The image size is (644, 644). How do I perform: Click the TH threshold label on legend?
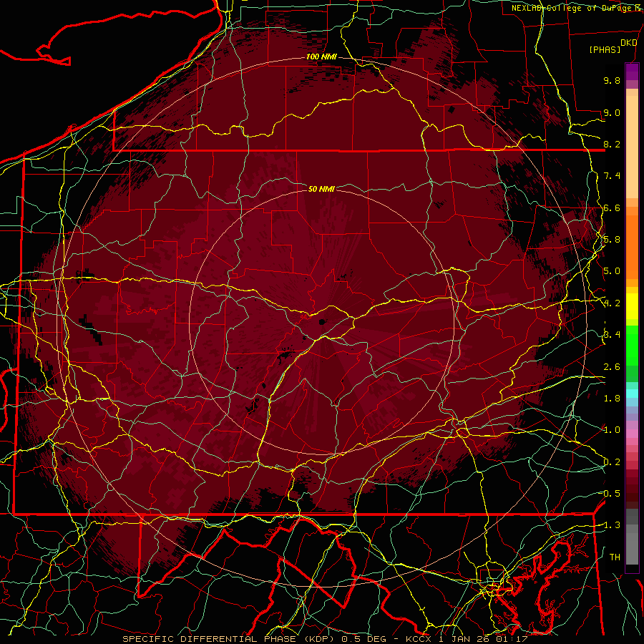tap(615, 557)
